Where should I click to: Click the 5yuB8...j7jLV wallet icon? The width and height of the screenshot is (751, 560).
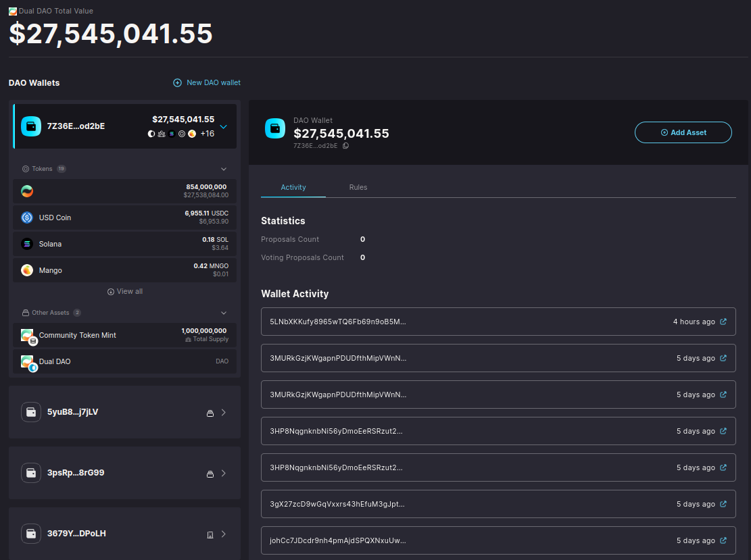click(x=31, y=412)
